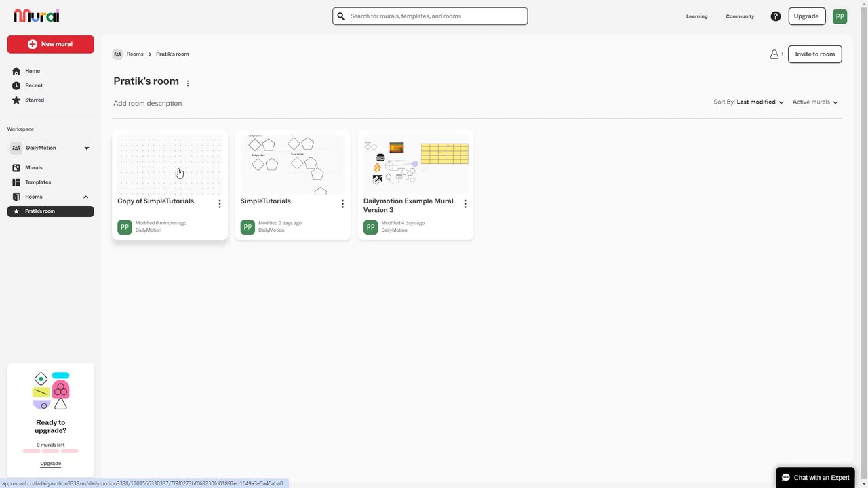
Task: Click the SimpleTutorials card title
Action: 265,201
